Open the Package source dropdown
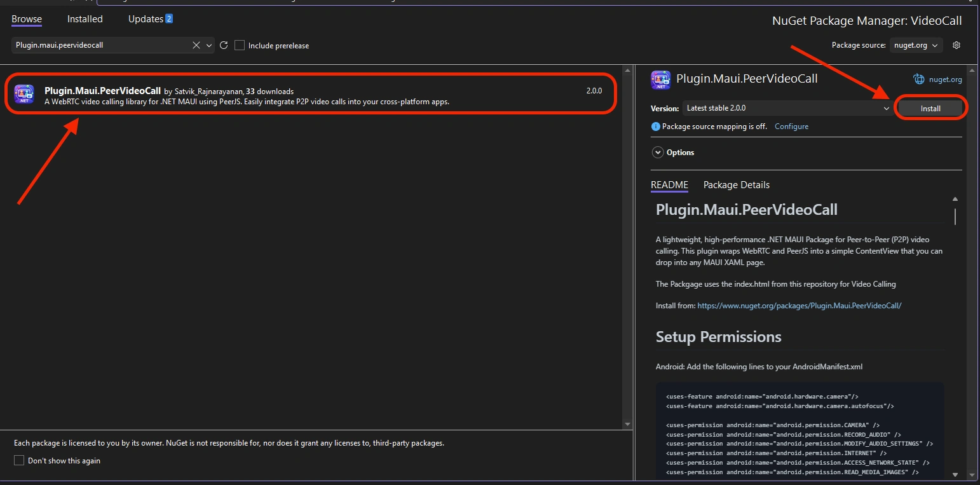 click(x=916, y=45)
